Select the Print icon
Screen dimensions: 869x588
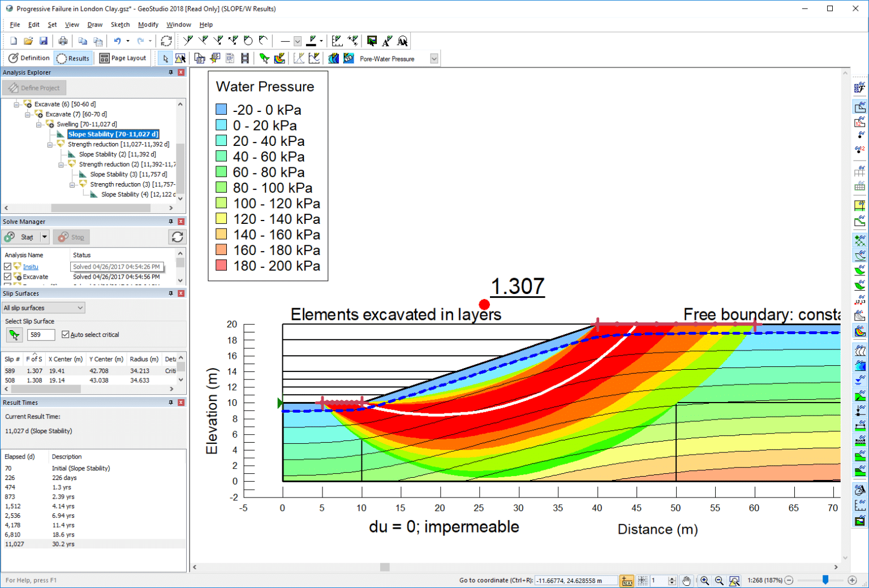click(x=63, y=40)
